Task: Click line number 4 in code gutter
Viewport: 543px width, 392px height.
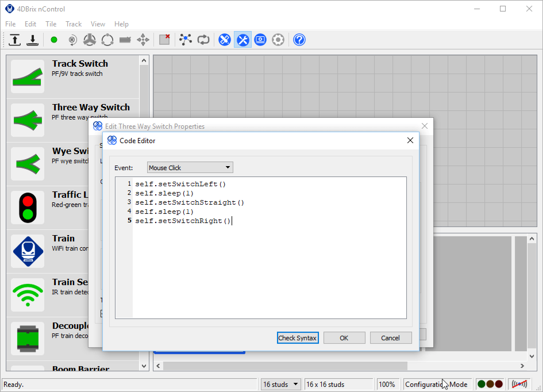Action: [x=129, y=212]
